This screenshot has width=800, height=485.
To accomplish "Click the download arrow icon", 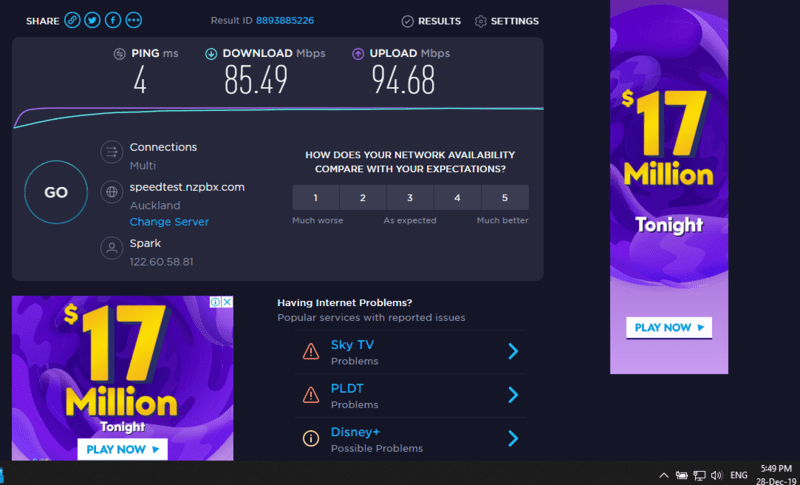I will (211, 54).
